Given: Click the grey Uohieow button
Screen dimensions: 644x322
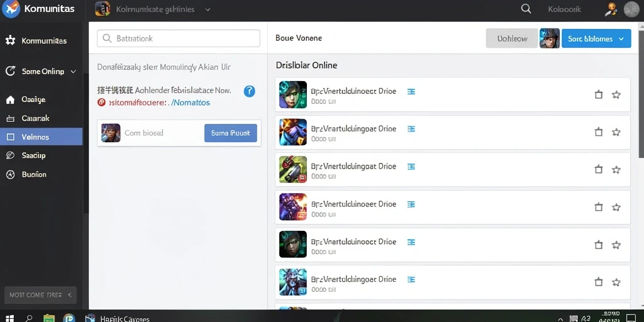Looking at the screenshot, I should (x=512, y=38).
